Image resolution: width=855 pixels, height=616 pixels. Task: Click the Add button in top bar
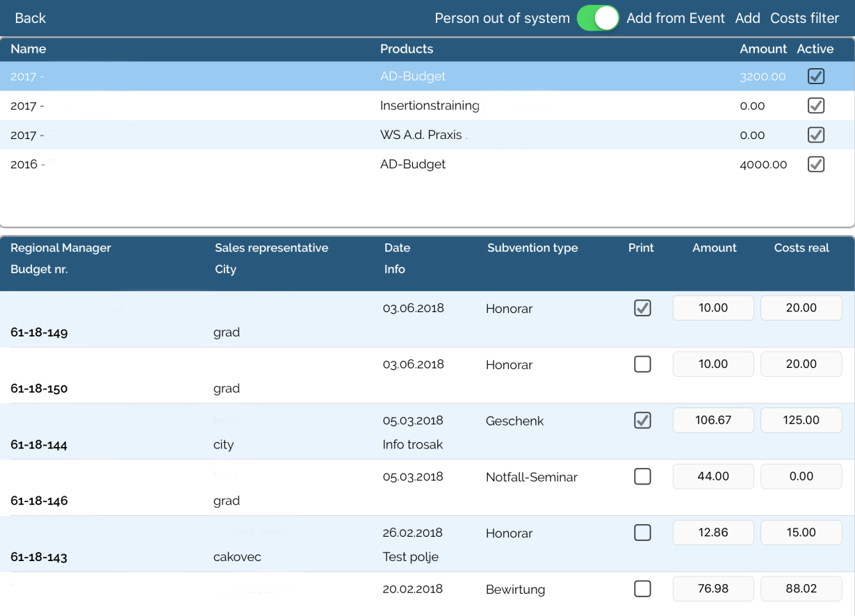click(x=747, y=18)
